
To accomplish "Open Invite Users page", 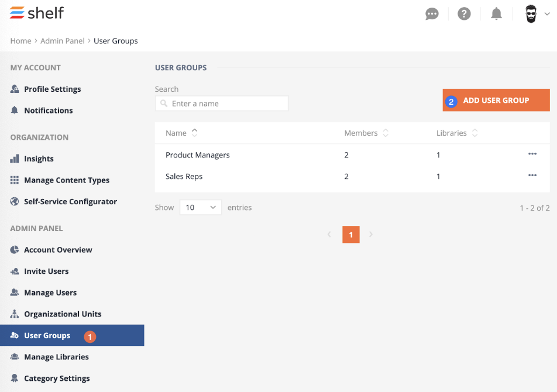I will click(46, 271).
